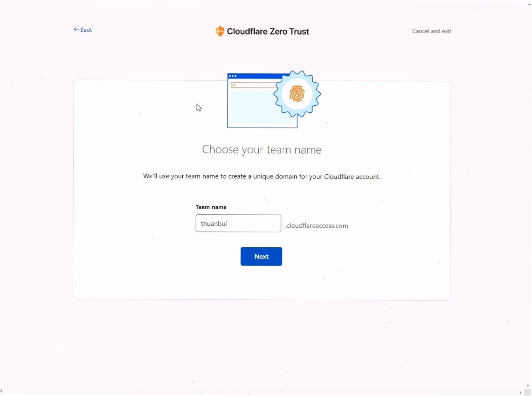Select Cancel and exit
Viewport: 532px width, 396px height.
(432, 31)
